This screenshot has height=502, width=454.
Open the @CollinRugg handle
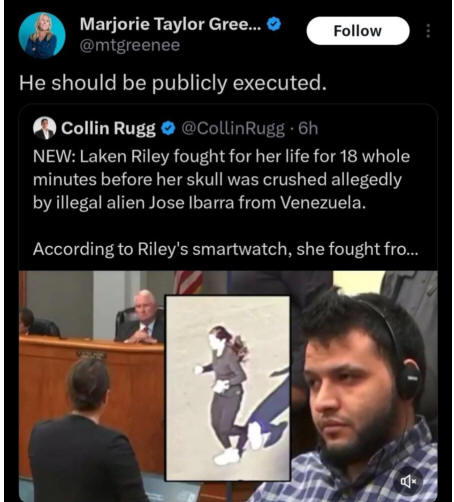click(233, 128)
